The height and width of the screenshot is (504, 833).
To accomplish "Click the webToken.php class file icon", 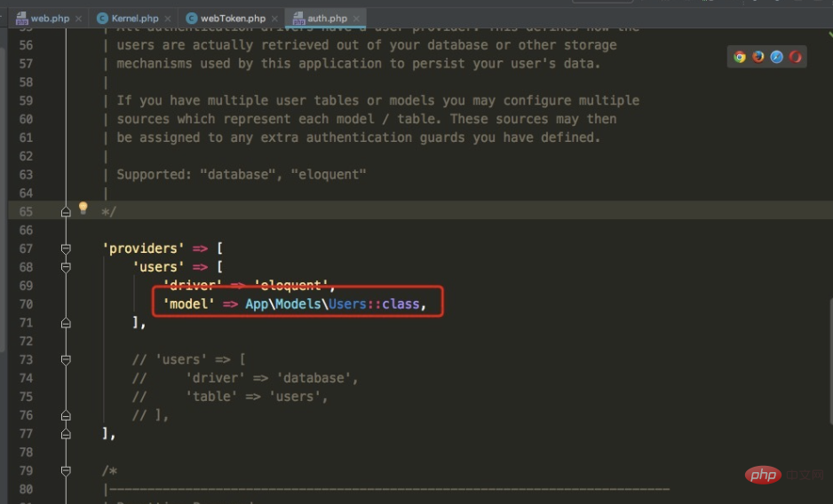I will click(191, 18).
